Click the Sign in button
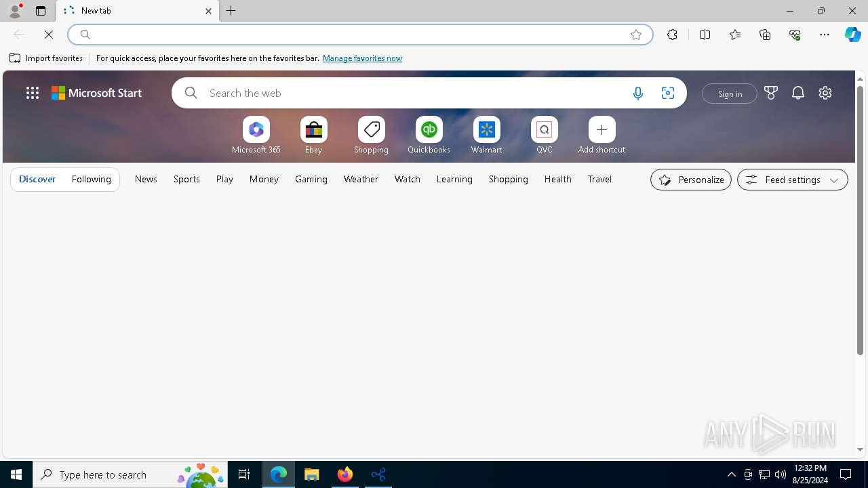This screenshot has width=868, height=488. tap(730, 94)
